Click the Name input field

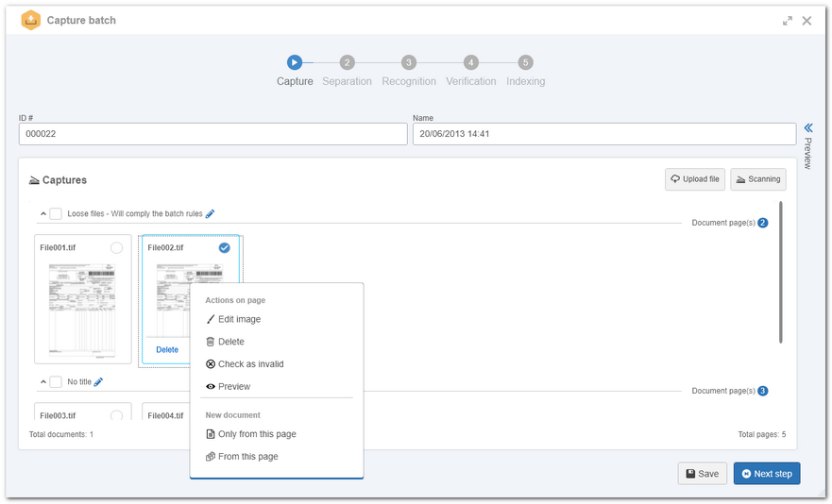(604, 134)
